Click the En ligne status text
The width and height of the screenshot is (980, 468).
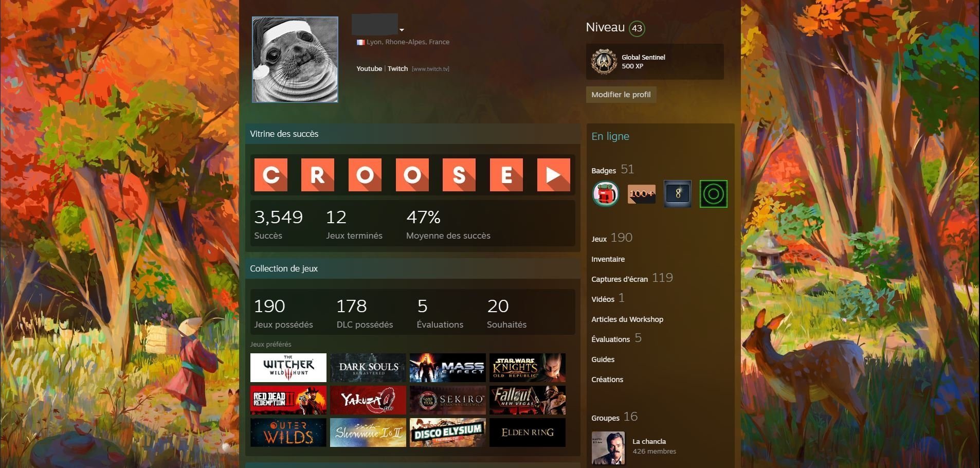610,136
